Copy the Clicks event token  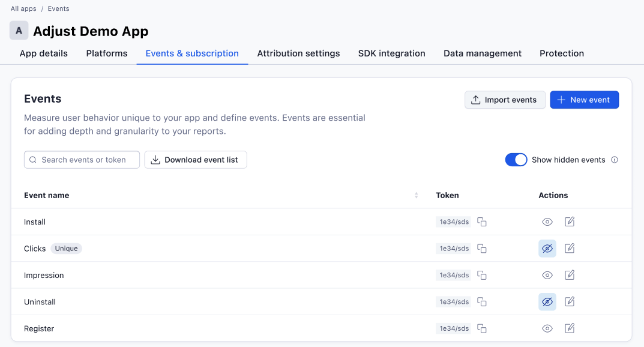(x=481, y=249)
